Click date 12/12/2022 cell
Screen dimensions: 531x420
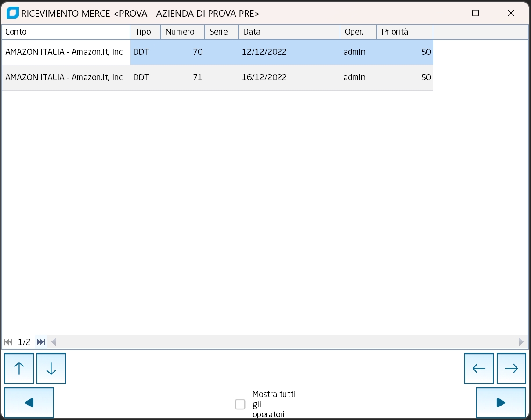[x=289, y=52]
